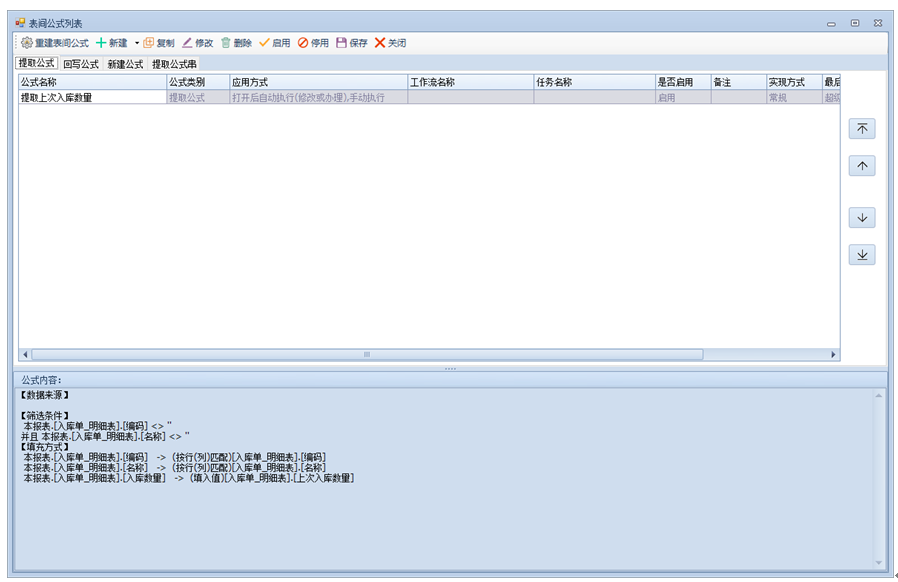This screenshot has width=898, height=582.
Task: Switch to the 回写公式 tab
Action: point(81,64)
